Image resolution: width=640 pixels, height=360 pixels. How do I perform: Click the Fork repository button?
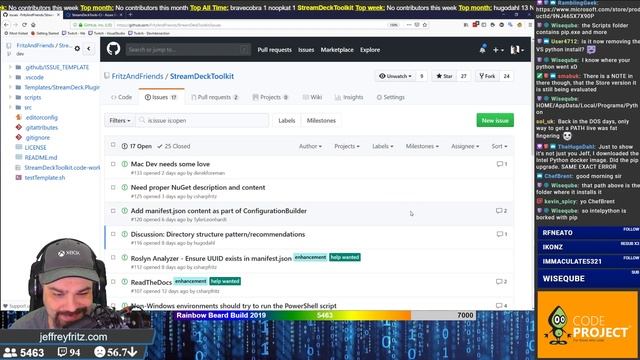pyautogui.click(x=487, y=76)
